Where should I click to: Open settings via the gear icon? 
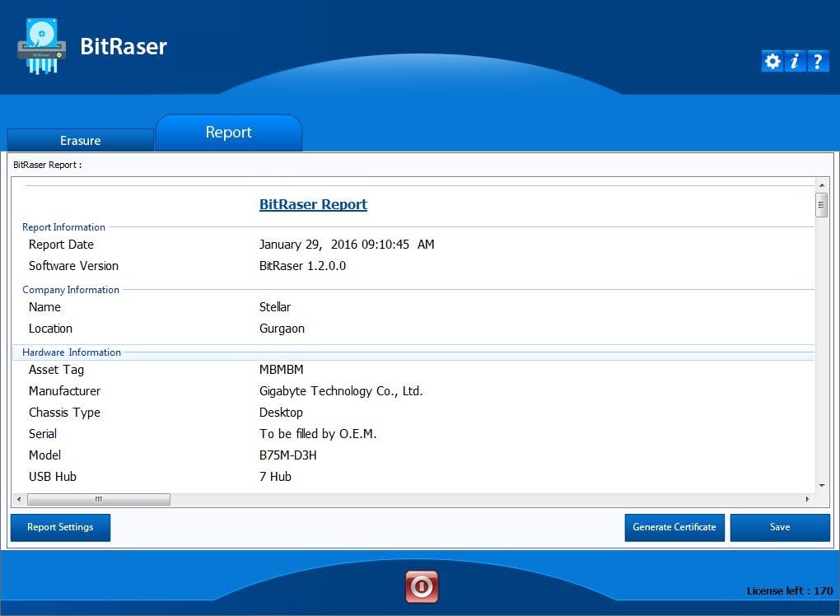point(772,61)
